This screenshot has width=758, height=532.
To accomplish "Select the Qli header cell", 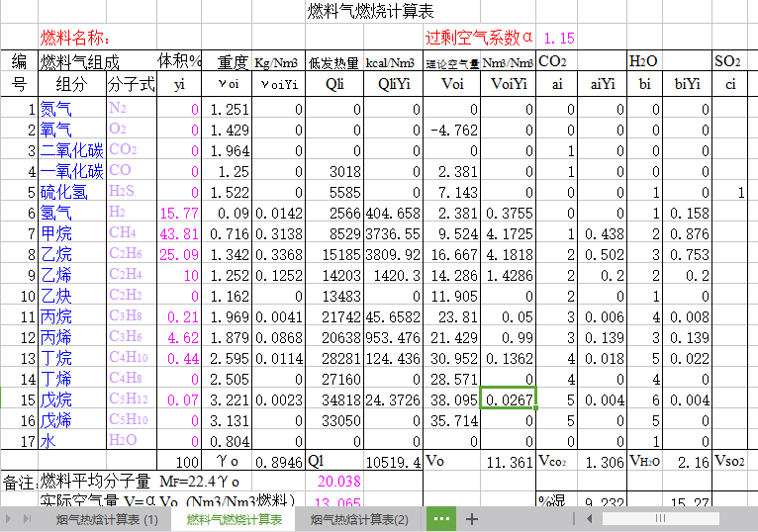I will [x=334, y=85].
